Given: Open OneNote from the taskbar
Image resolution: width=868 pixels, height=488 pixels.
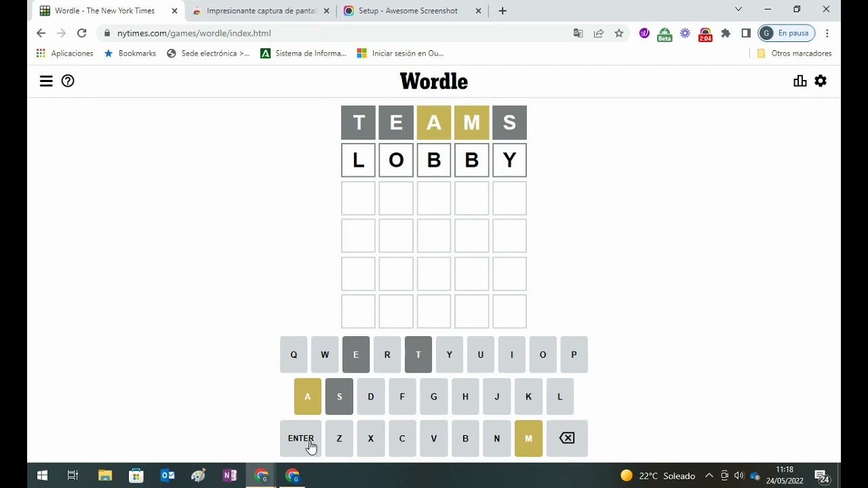Looking at the screenshot, I should 230,476.
